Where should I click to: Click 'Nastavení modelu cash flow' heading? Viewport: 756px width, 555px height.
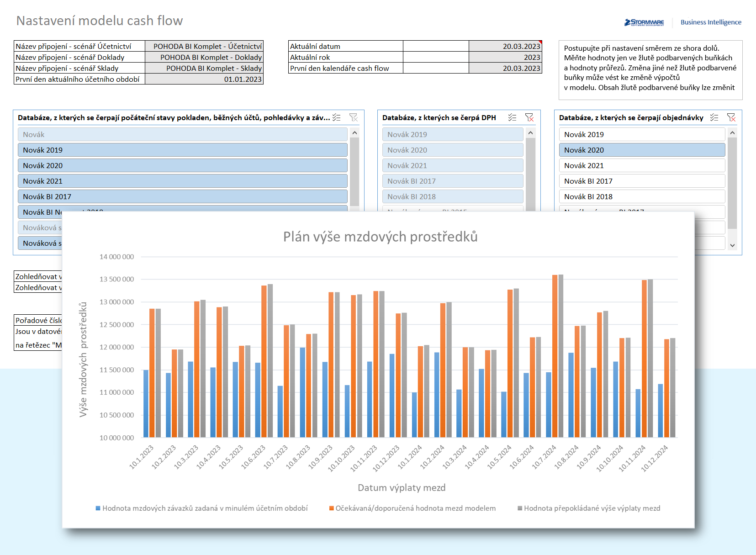(x=100, y=21)
